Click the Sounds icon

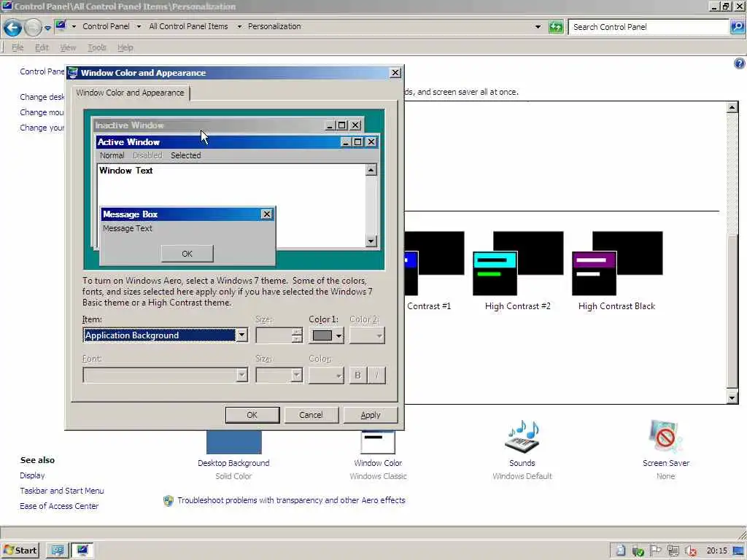[522, 436]
